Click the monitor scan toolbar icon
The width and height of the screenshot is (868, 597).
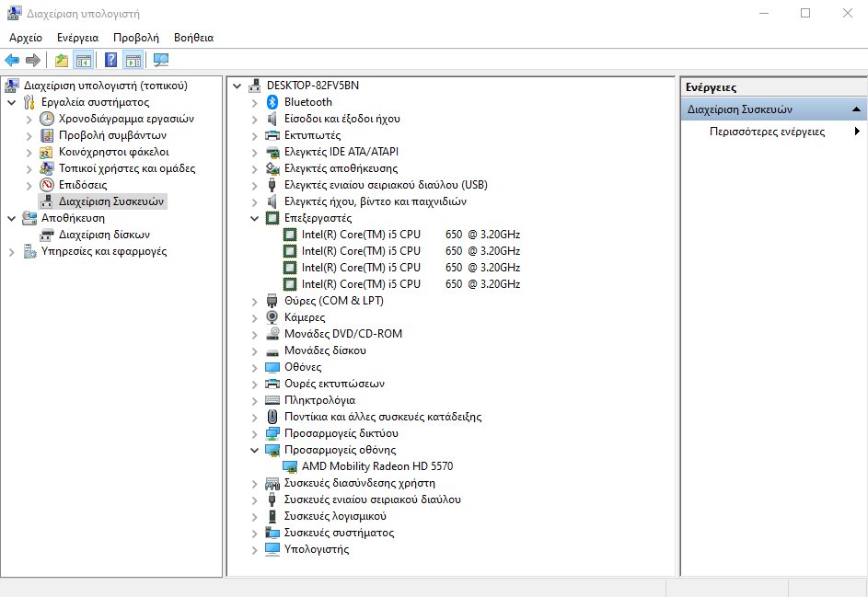160,60
